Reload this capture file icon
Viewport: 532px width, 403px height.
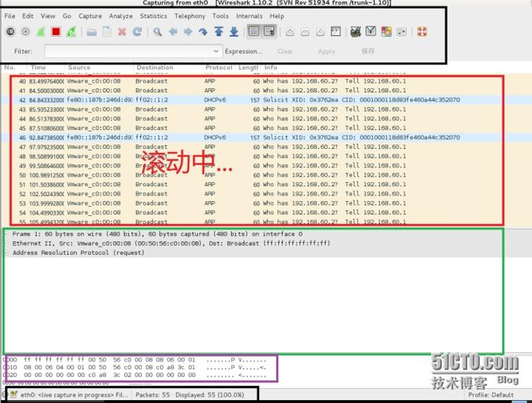137,32
